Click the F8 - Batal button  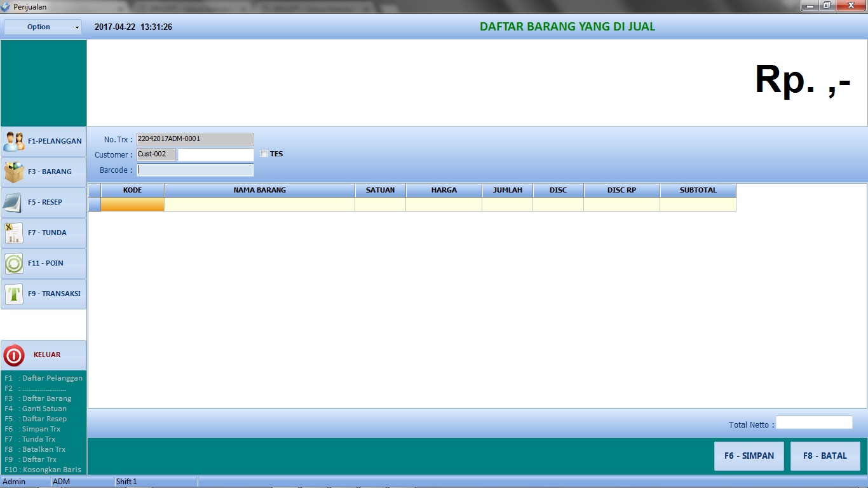pos(825,456)
